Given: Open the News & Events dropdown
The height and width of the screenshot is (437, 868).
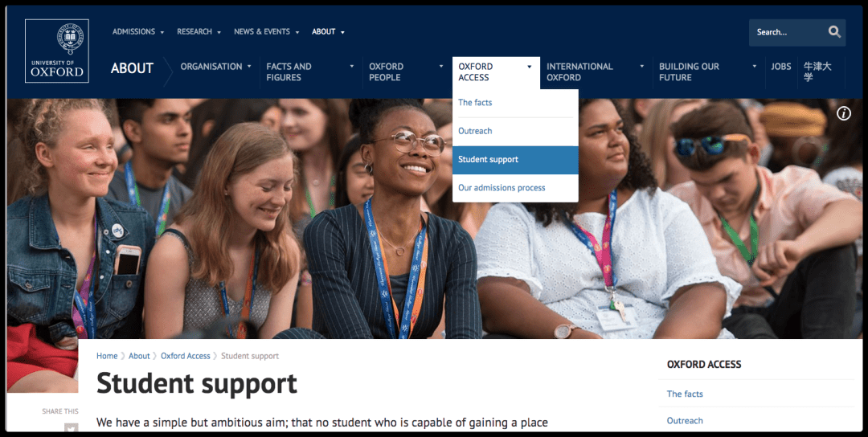Looking at the screenshot, I should 266,31.
